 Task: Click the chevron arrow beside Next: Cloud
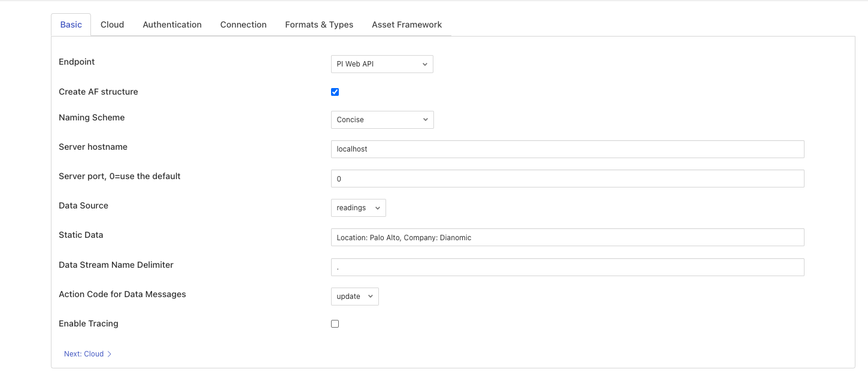point(110,354)
